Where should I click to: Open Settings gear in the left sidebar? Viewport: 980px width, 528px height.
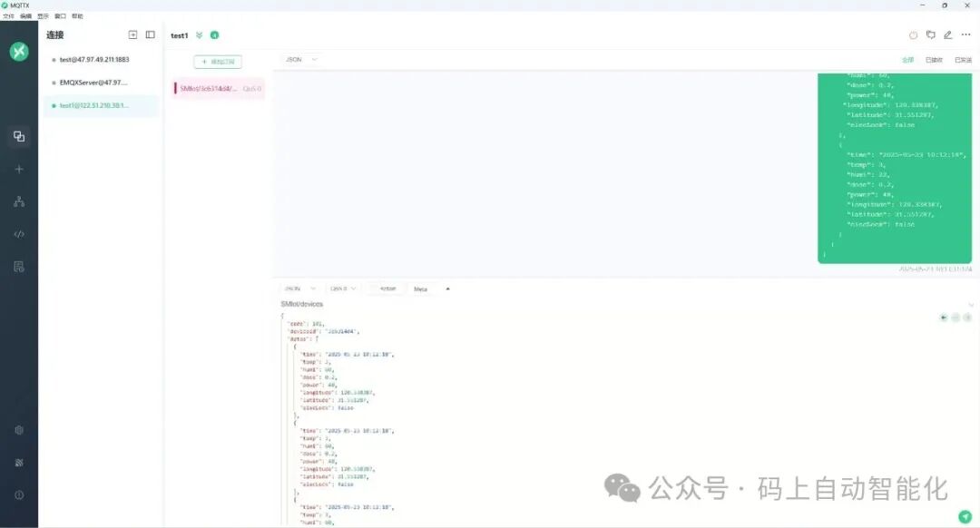coord(19,430)
